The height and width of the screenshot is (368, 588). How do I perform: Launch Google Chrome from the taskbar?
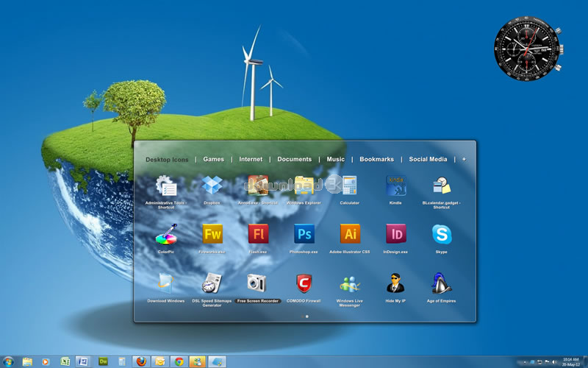click(x=179, y=361)
